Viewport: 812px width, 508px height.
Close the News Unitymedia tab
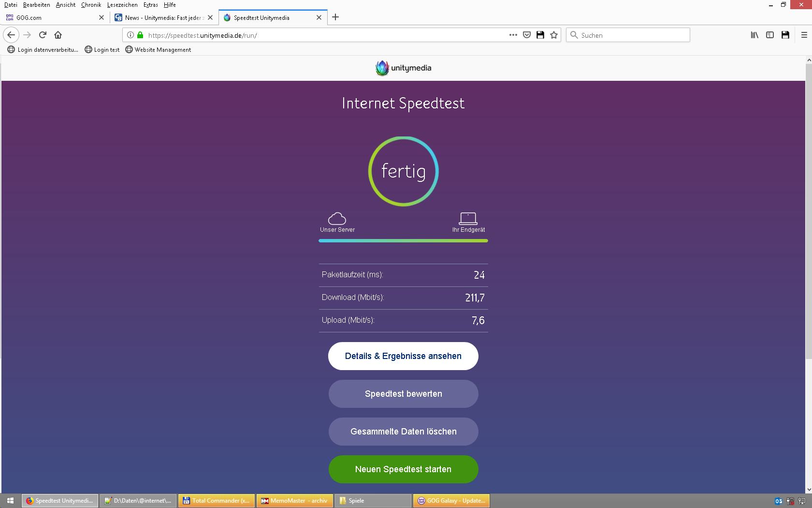(x=210, y=17)
